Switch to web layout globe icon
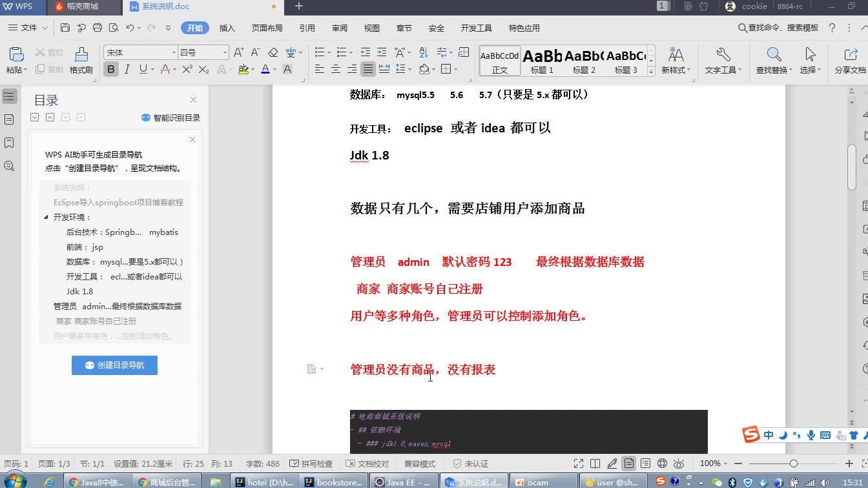This screenshot has height=488, width=868. [x=662, y=463]
